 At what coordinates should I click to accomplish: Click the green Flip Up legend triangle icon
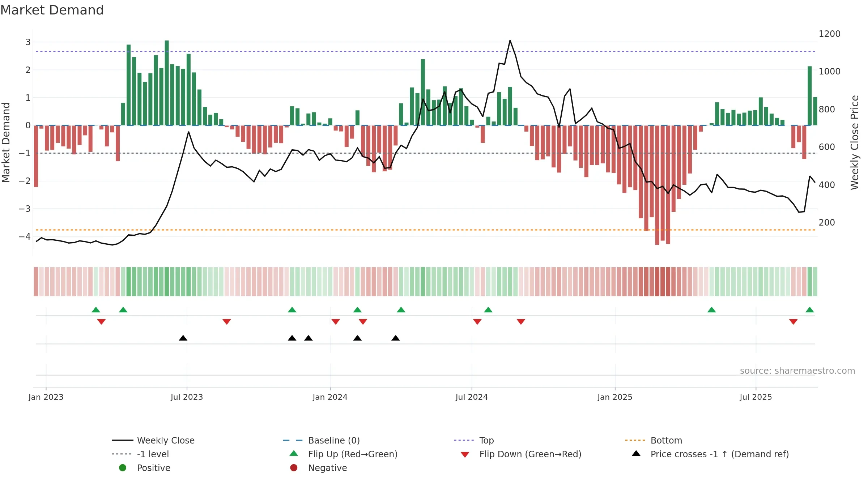294,453
